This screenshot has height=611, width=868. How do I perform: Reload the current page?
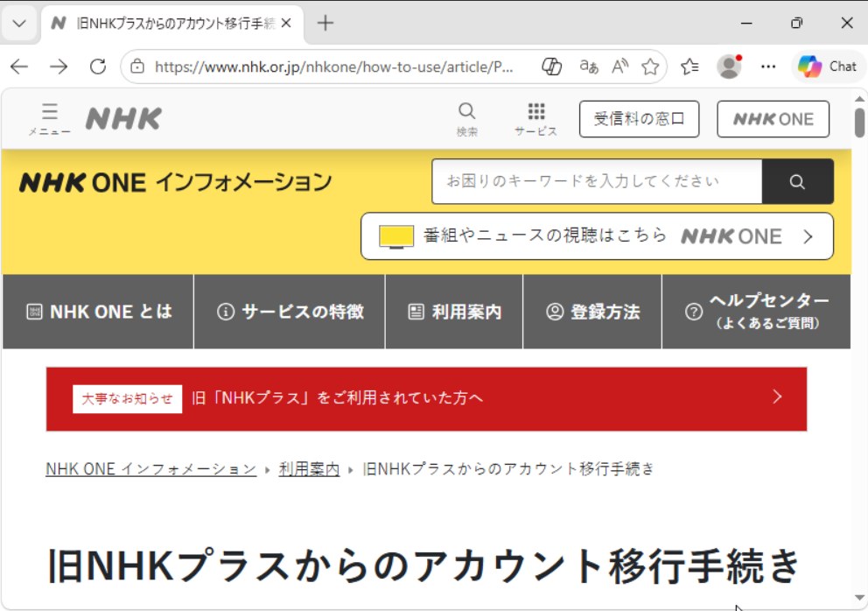[98, 67]
